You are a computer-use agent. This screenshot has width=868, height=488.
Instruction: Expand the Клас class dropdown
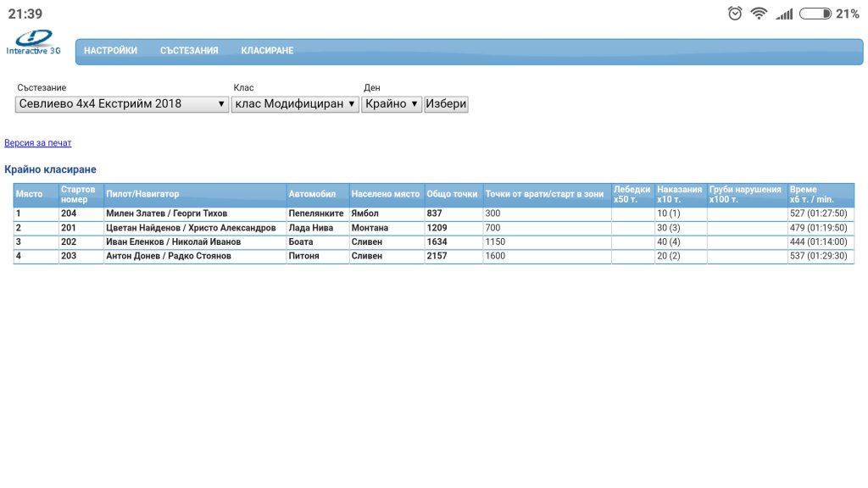[295, 104]
